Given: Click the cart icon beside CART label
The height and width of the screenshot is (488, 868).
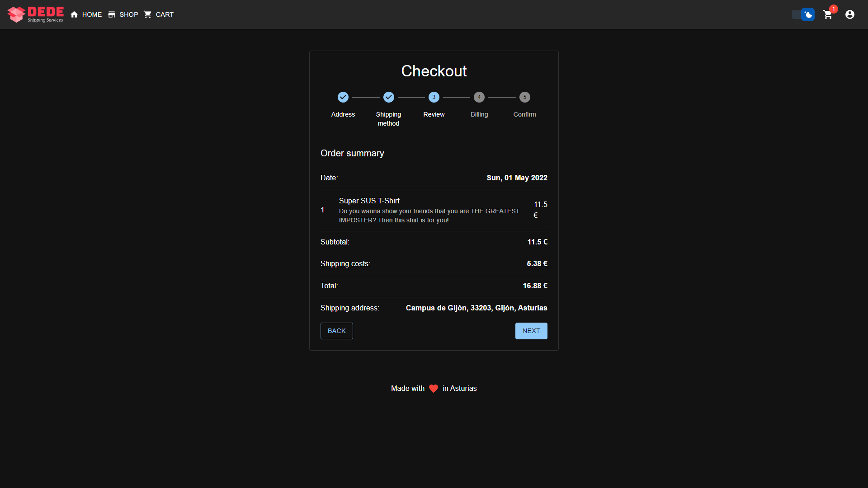Looking at the screenshot, I should coord(147,14).
